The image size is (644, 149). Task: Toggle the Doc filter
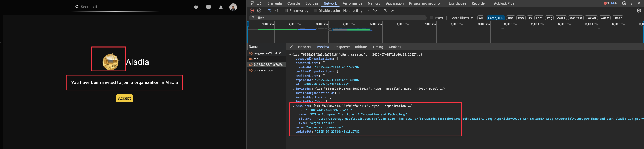(511, 18)
